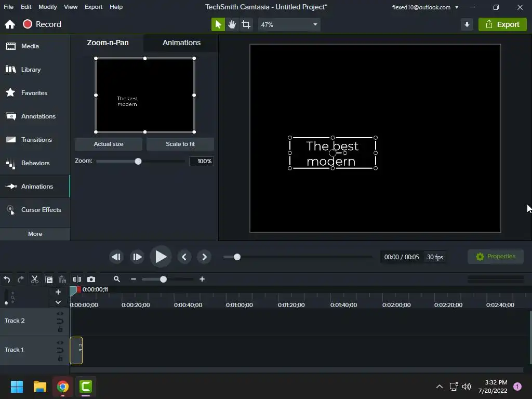Image resolution: width=532 pixels, height=399 pixels.
Task: Select the text clip on Track 1
Action: (x=76, y=350)
